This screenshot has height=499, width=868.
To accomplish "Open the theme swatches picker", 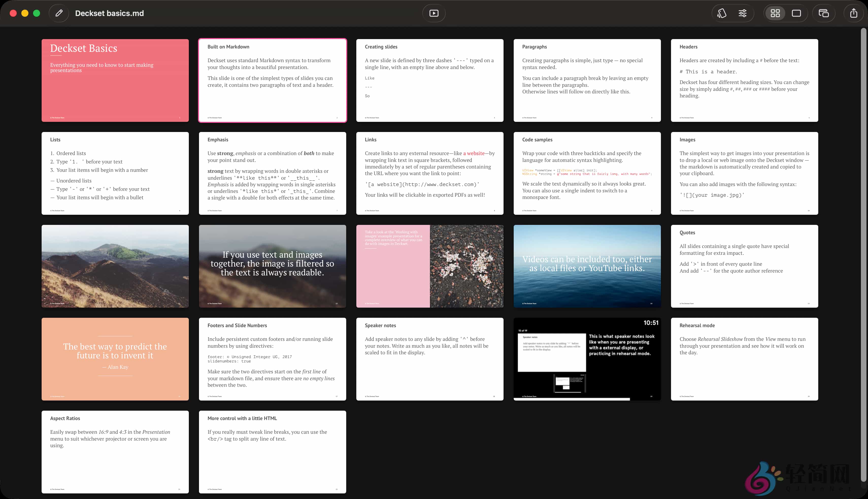I will 722,13.
